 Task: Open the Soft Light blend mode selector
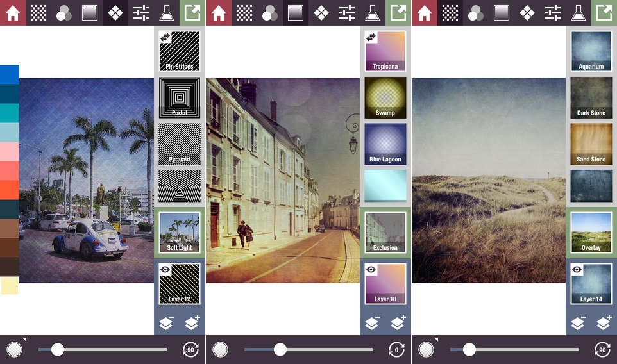180,233
